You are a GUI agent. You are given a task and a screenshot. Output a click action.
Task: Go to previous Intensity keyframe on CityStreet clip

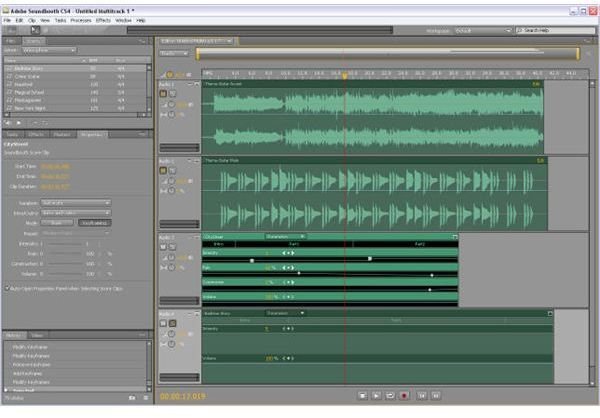pyautogui.click(x=284, y=253)
